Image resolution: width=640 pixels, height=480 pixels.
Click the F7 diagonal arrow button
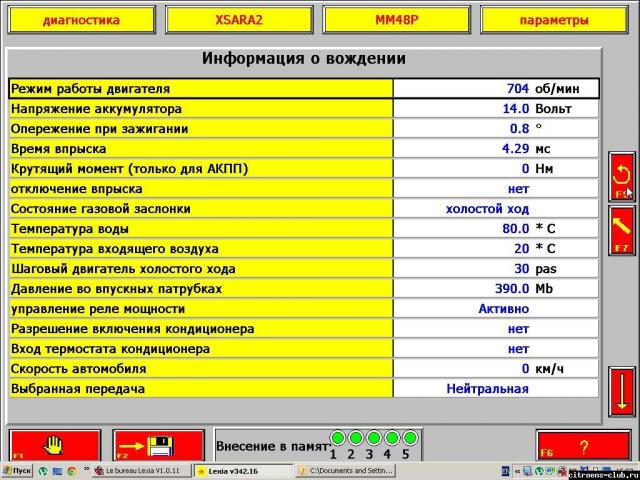point(622,231)
